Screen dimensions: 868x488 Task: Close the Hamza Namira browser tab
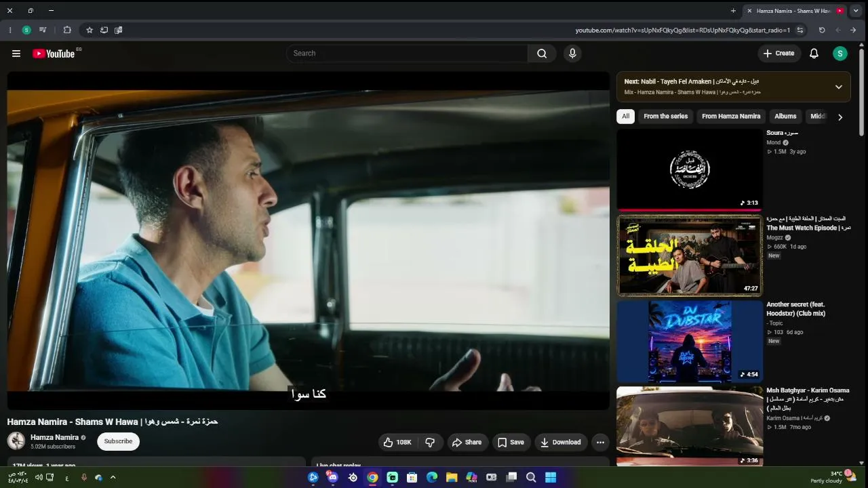749,11
